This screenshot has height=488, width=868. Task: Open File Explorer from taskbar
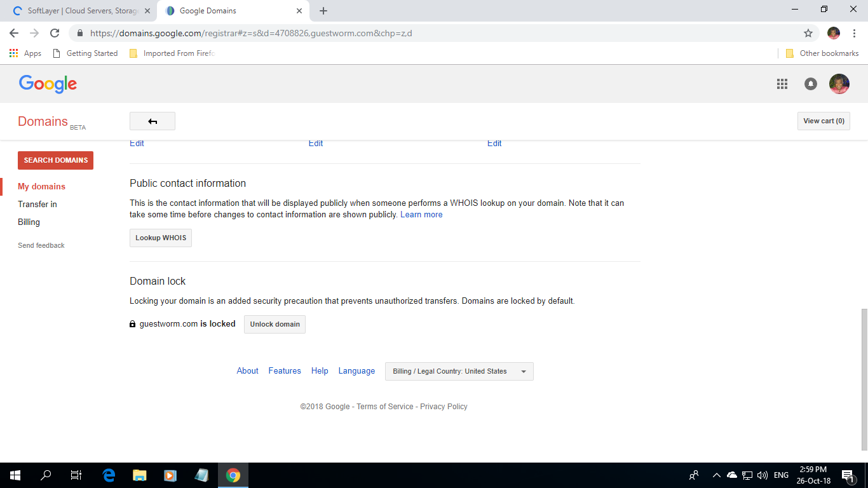coord(139,475)
